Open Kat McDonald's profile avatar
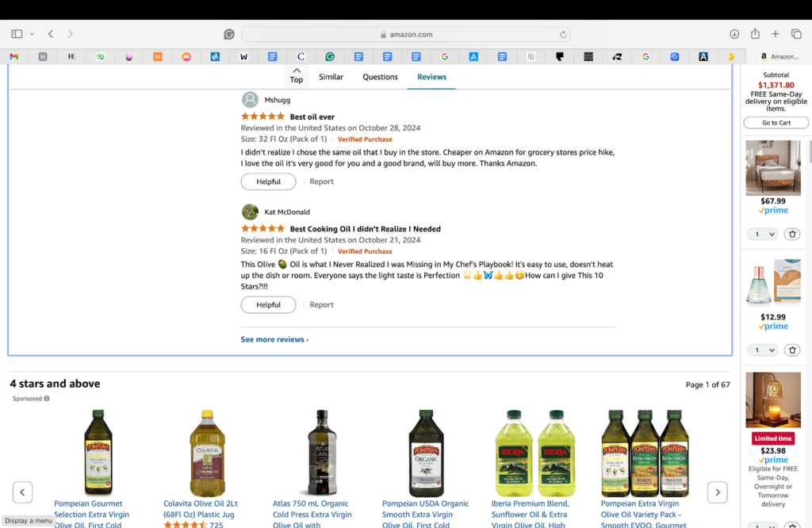The image size is (812, 528). click(250, 212)
